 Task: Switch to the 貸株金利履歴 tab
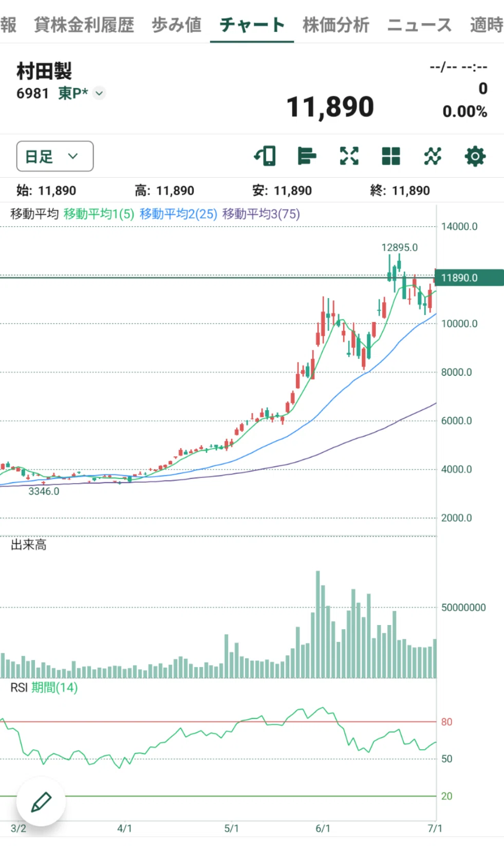[84, 24]
